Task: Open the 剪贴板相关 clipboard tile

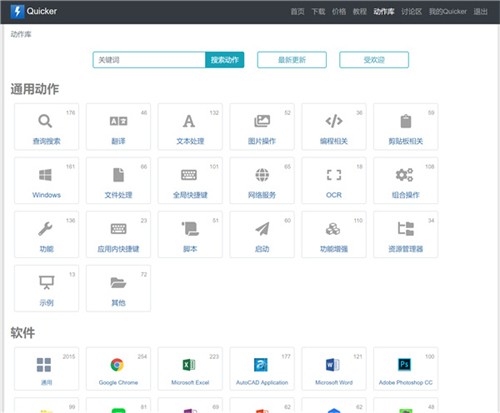Action: click(x=406, y=127)
